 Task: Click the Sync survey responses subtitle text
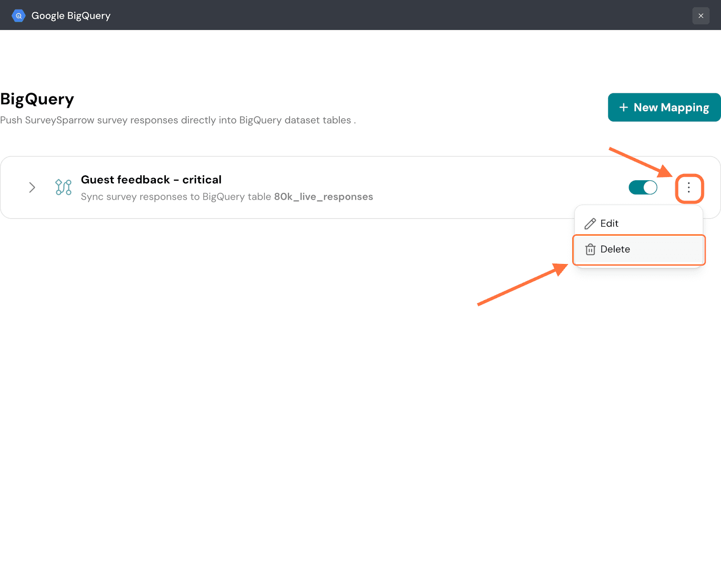[x=176, y=197]
